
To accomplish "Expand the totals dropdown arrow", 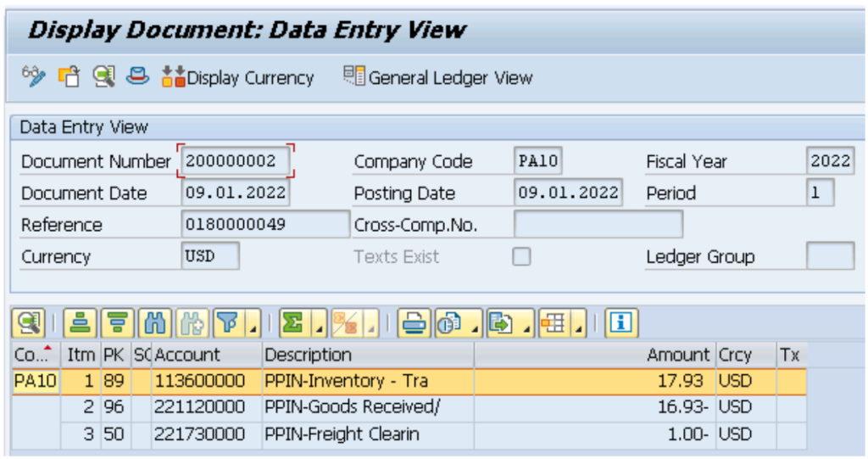I will (320, 324).
